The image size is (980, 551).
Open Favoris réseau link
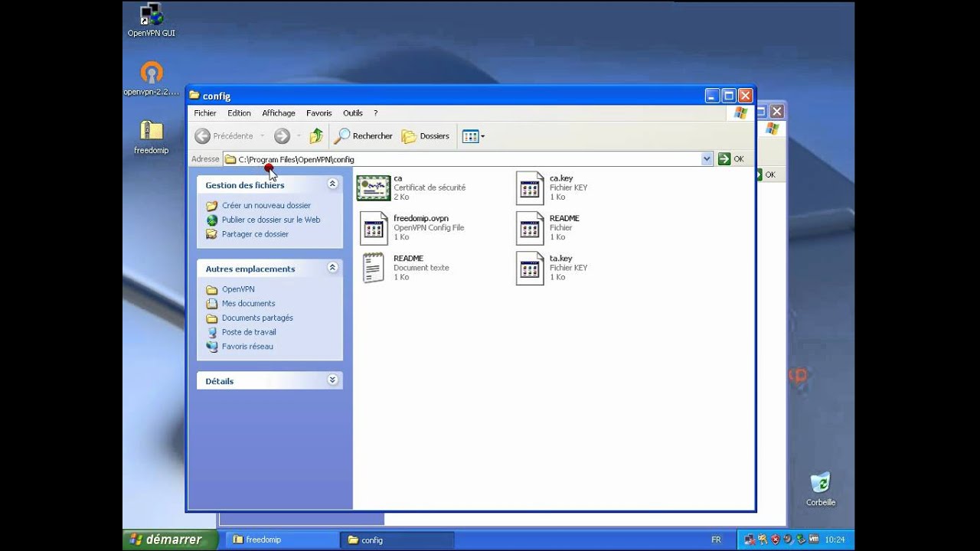coord(247,347)
